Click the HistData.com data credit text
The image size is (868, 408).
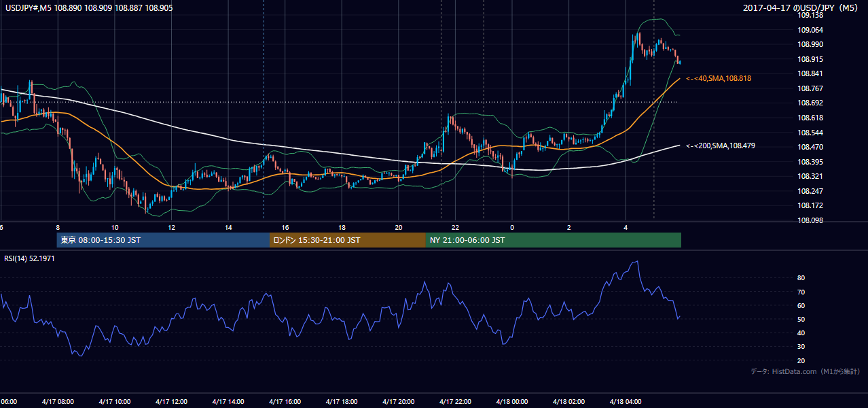click(x=805, y=371)
